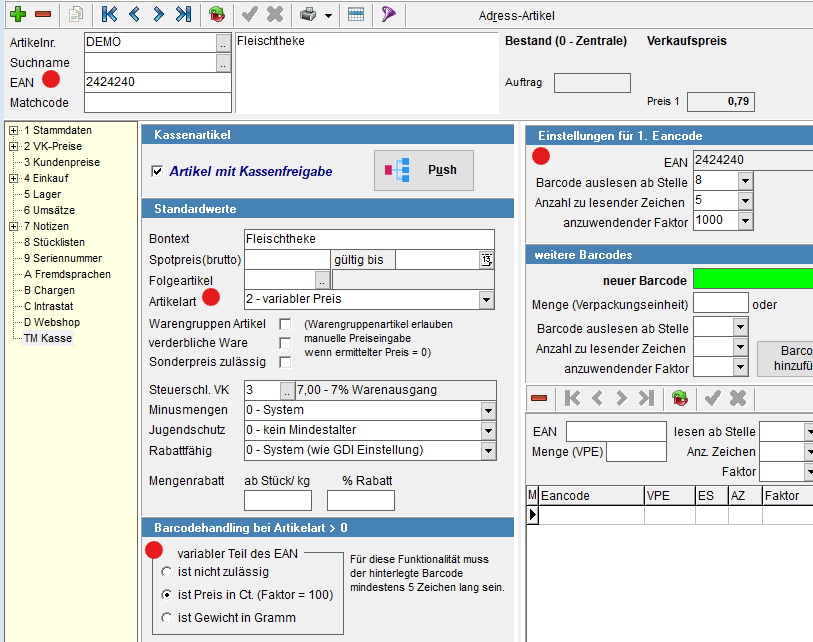Viewport: 813px width, 642px height.
Task: Jump to last record in top toolbar
Action: tap(183, 14)
